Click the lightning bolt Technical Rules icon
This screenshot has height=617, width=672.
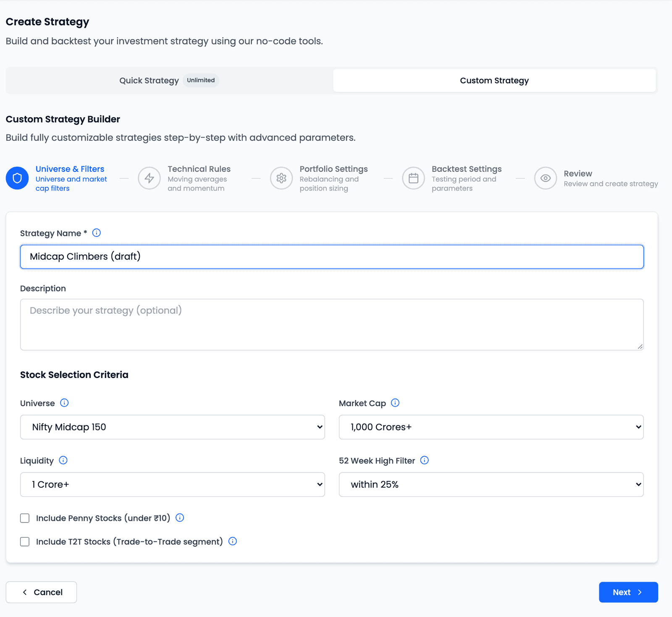(x=149, y=178)
